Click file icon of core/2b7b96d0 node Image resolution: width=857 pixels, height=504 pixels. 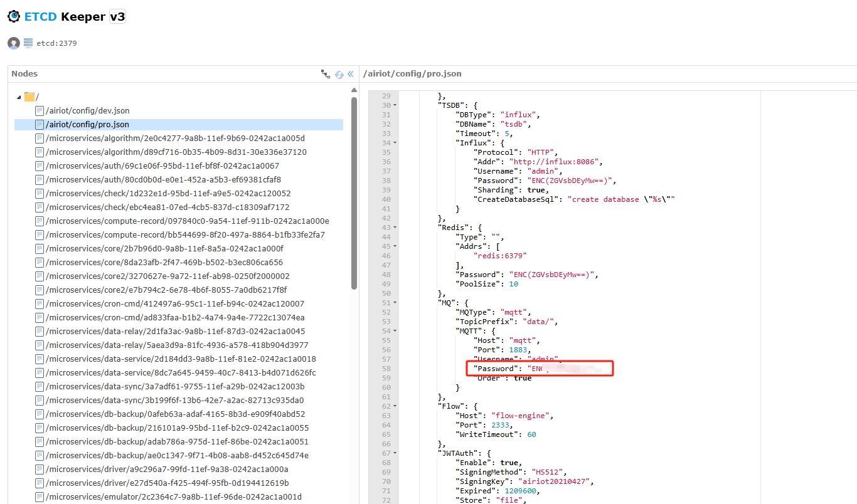(40, 249)
